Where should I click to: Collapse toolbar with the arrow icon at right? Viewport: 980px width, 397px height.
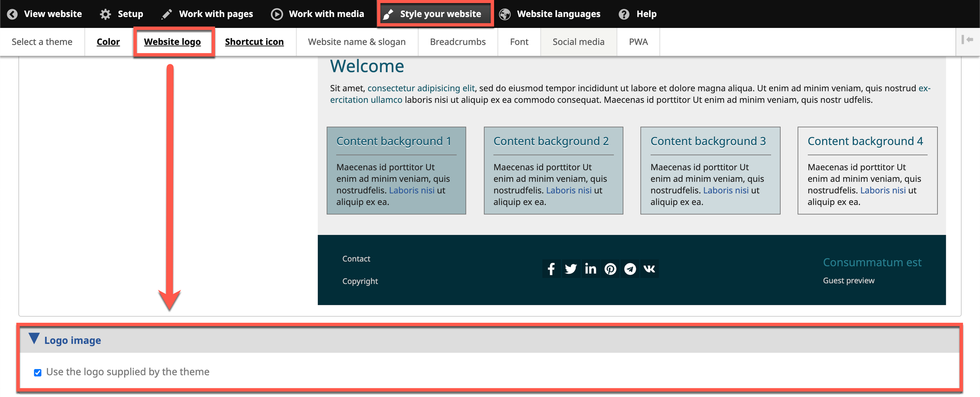click(x=967, y=40)
